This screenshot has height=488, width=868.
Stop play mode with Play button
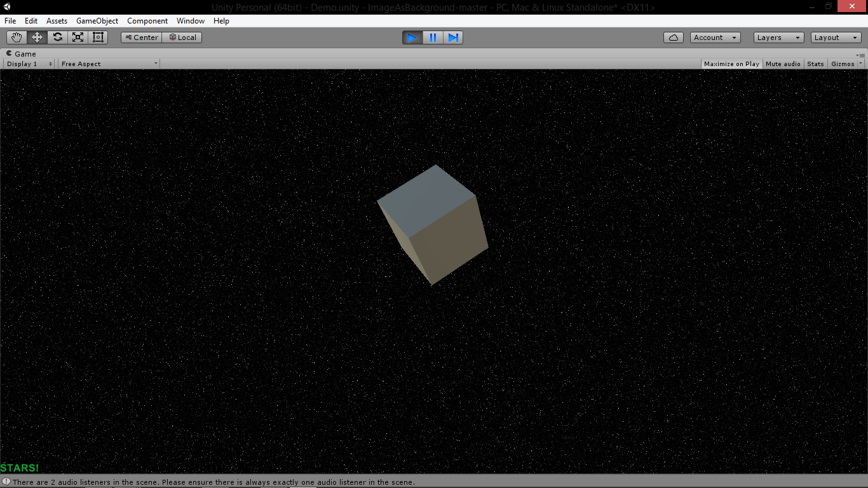click(412, 37)
